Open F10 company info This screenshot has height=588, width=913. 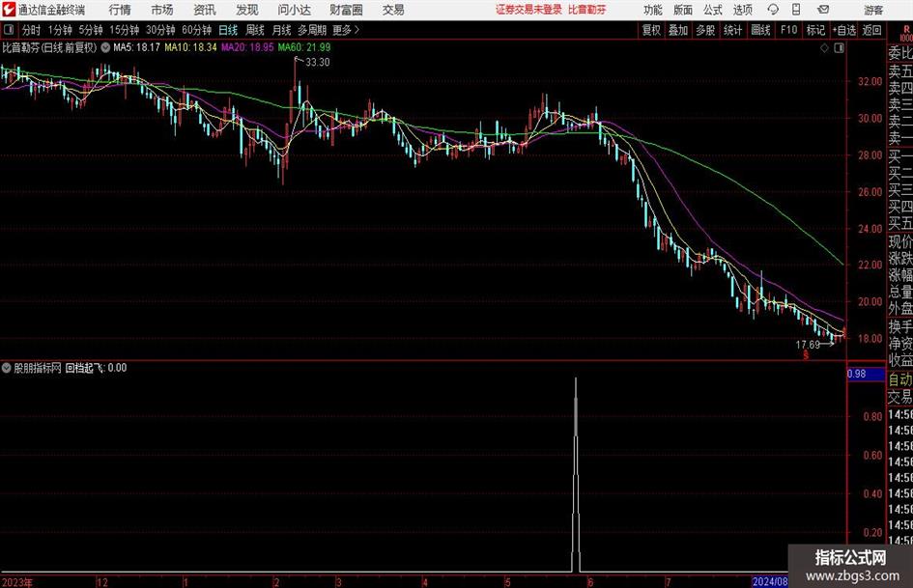point(789,30)
